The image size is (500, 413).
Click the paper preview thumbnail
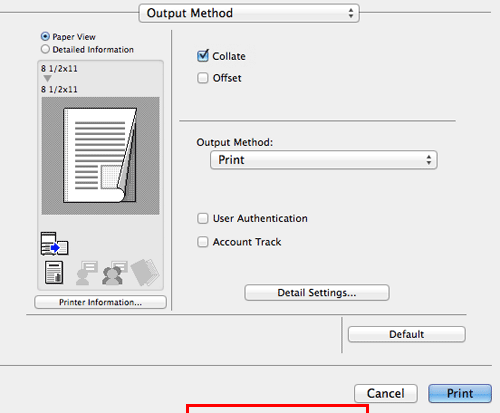(100, 156)
